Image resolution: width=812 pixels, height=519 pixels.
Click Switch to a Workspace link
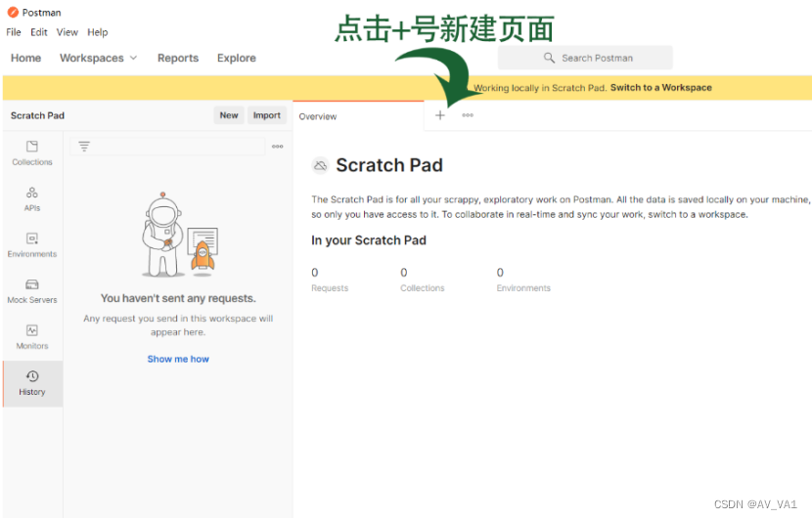pyautogui.click(x=660, y=87)
